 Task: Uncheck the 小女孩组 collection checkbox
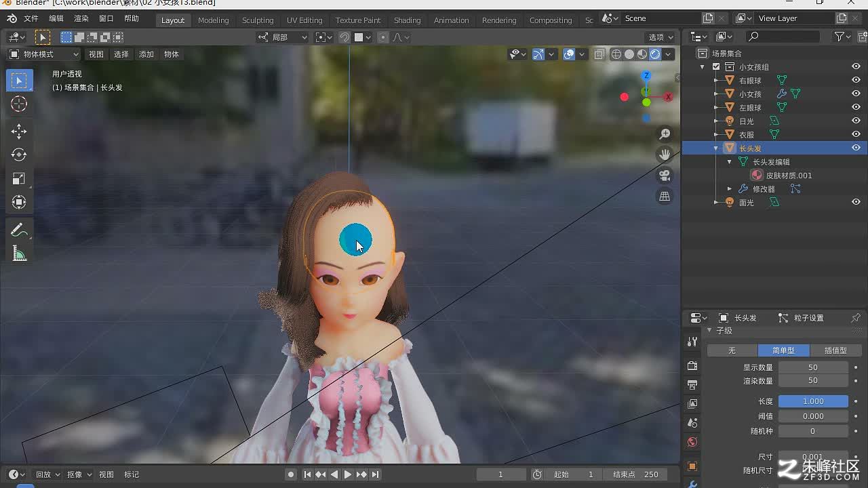click(716, 66)
